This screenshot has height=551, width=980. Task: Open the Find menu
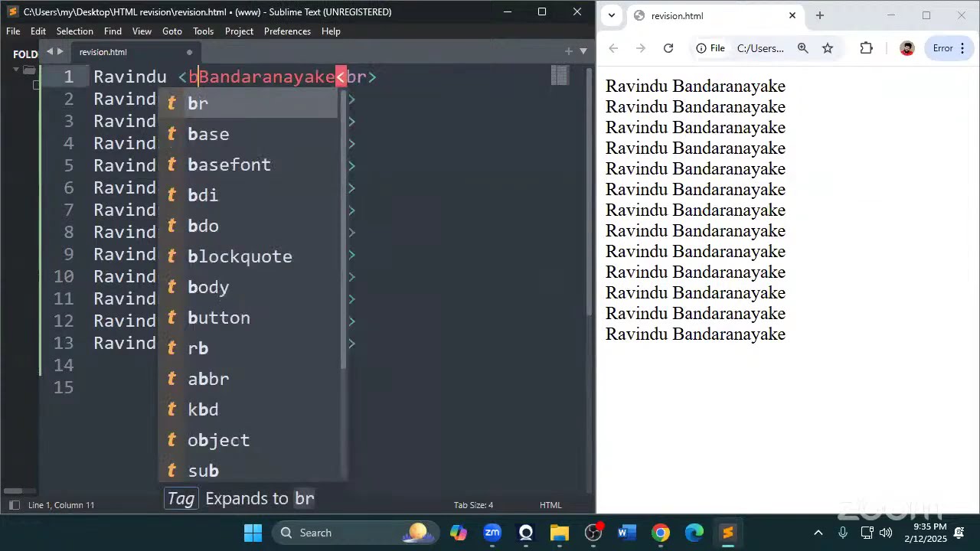pyautogui.click(x=113, y=31)
